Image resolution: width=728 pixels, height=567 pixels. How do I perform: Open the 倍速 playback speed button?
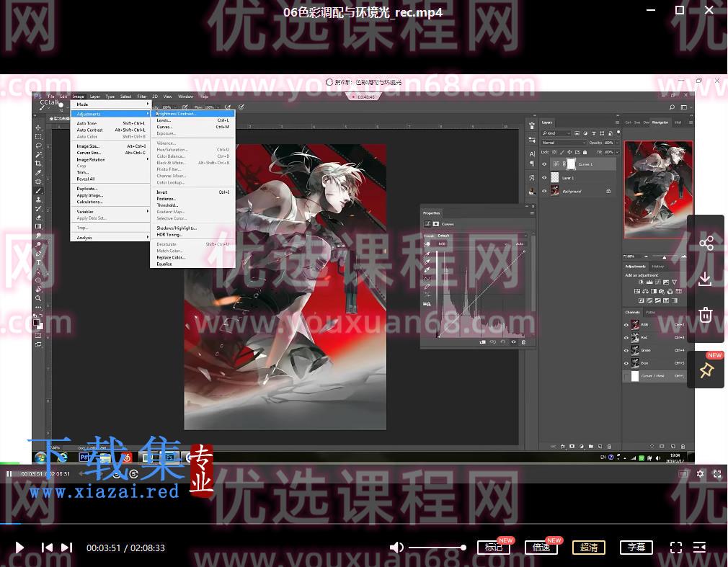(541, 548)
